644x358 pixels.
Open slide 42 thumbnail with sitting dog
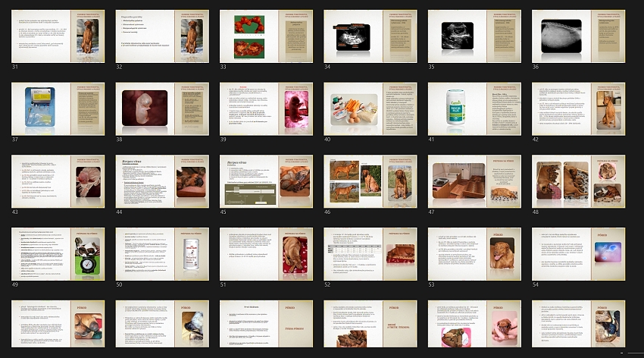tap(578, 108)
